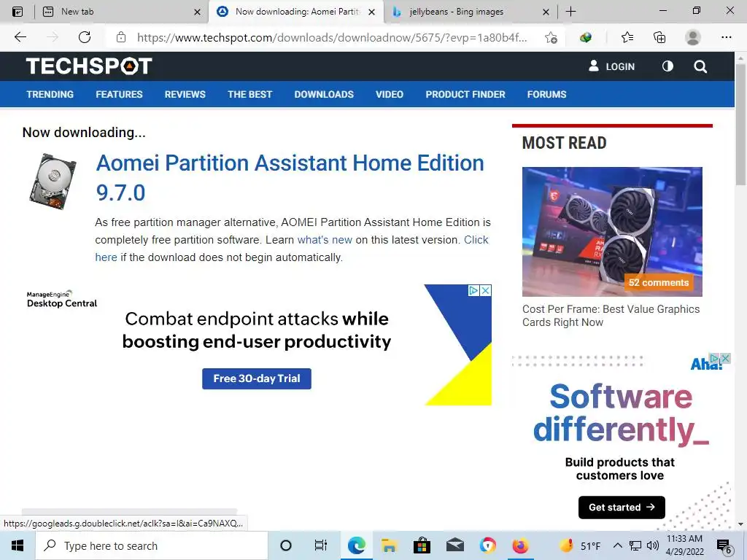This screenshot has height=560, width=747.
Task: Click the TechSpot logo
Action: coord(89,66)
